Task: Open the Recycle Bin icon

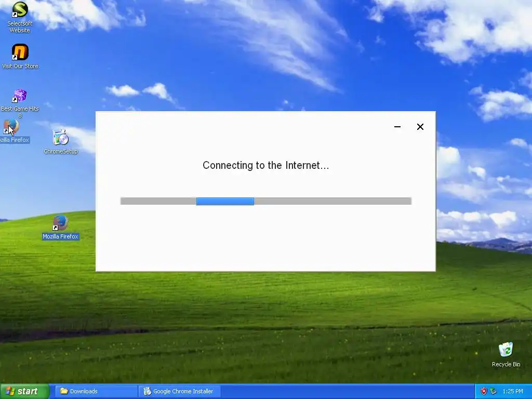Action: 506,354
